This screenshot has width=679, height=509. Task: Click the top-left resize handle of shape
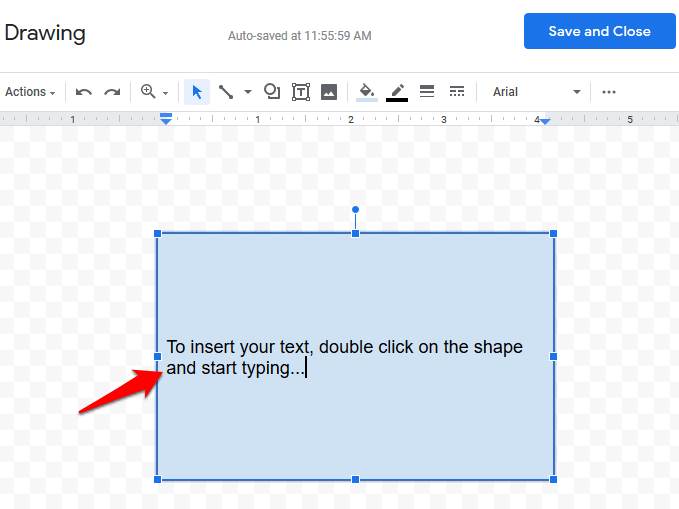(x=158, y=233)
